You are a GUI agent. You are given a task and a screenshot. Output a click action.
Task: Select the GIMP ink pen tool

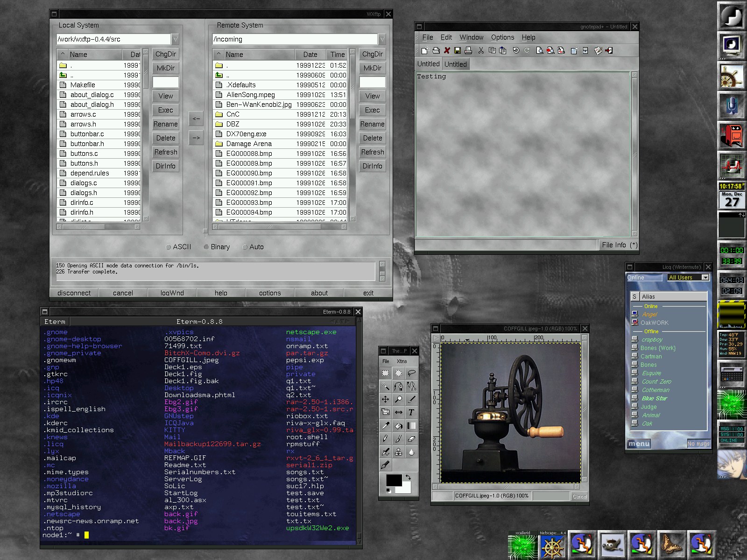point(385,465)
